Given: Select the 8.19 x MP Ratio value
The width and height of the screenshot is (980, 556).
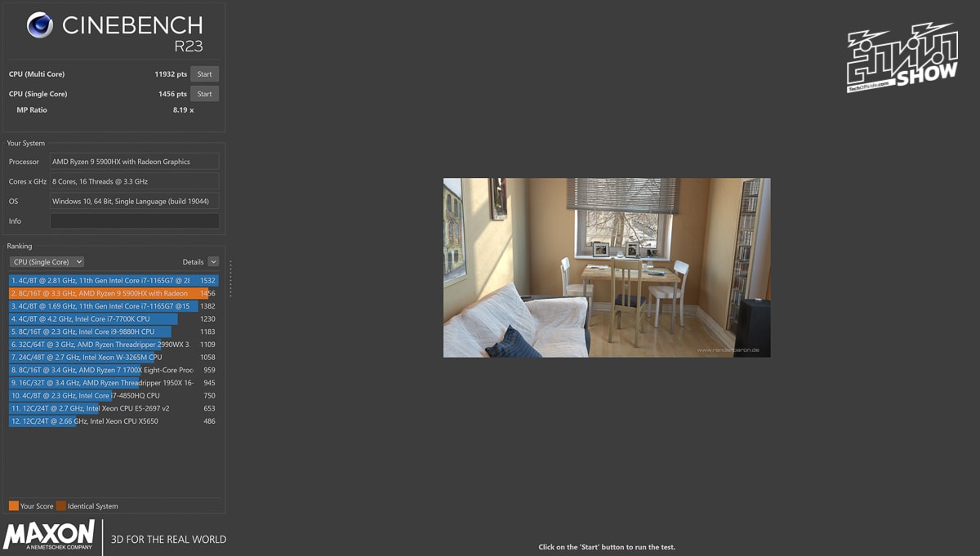Looking at the screenshot, I should click(183, 109).
